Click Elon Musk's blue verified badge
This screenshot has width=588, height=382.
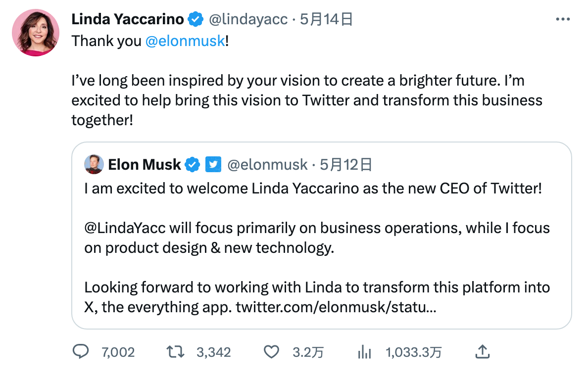193,165
